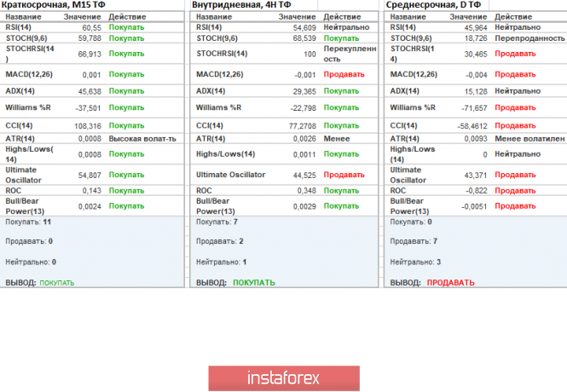The height and width of the screenshot is (392, 567).
Task: Click Ultimate Oscillator value 44,525
Action: tap(304, 176)
